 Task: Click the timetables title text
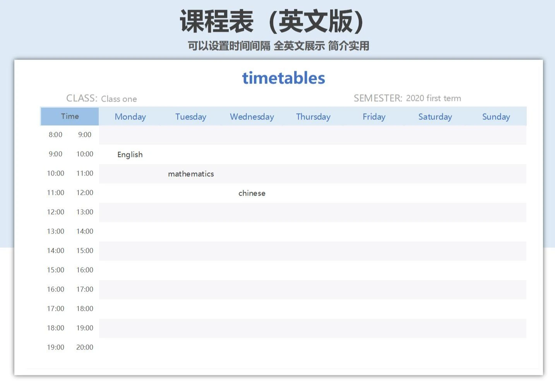click(283, 78)
